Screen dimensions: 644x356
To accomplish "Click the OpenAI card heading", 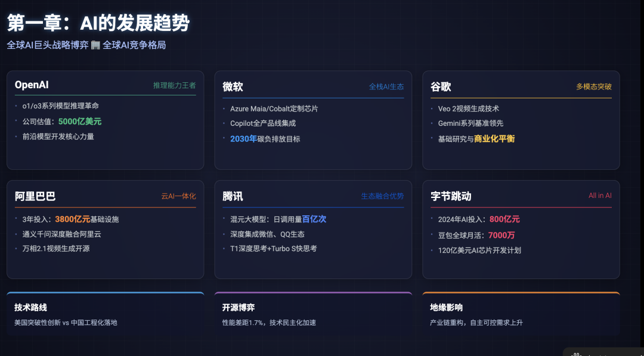I will 32,85.
